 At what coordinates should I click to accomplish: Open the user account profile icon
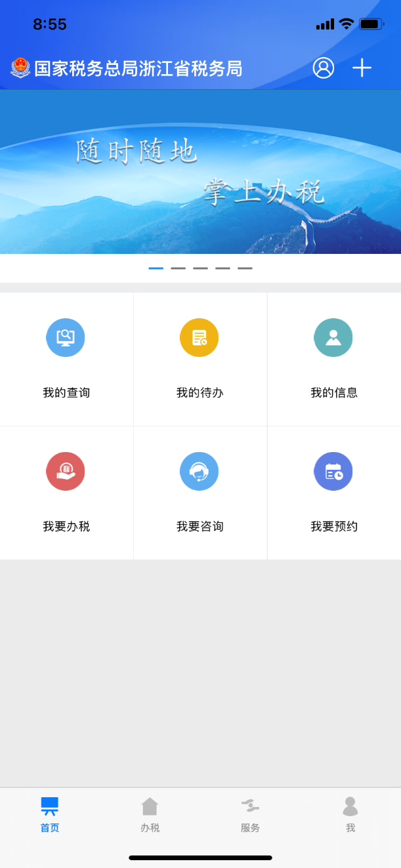click(324, 68)
